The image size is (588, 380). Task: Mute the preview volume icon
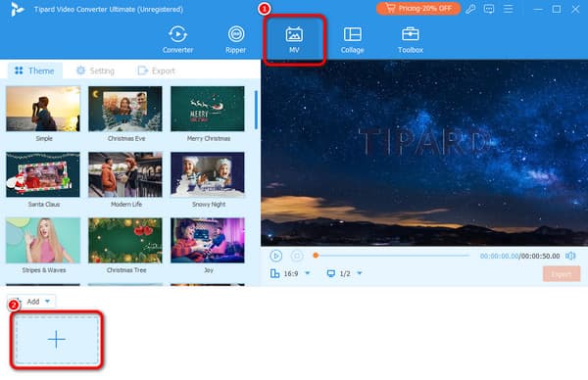570,256
